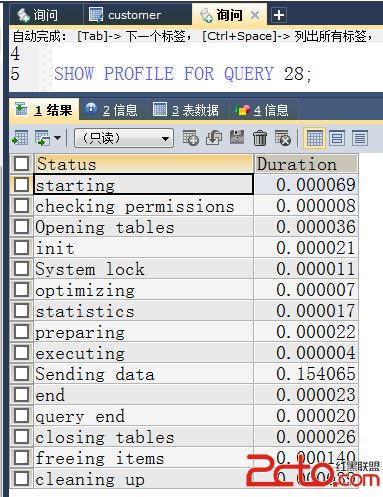This screenshot has height=497, width=383.
Task: Select the 'starting' status cell
Action: tap(144, 184)
